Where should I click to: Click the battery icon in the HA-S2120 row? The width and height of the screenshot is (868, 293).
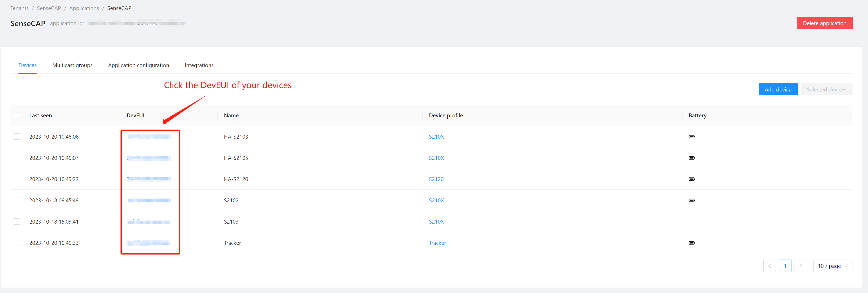coord(692,179)
